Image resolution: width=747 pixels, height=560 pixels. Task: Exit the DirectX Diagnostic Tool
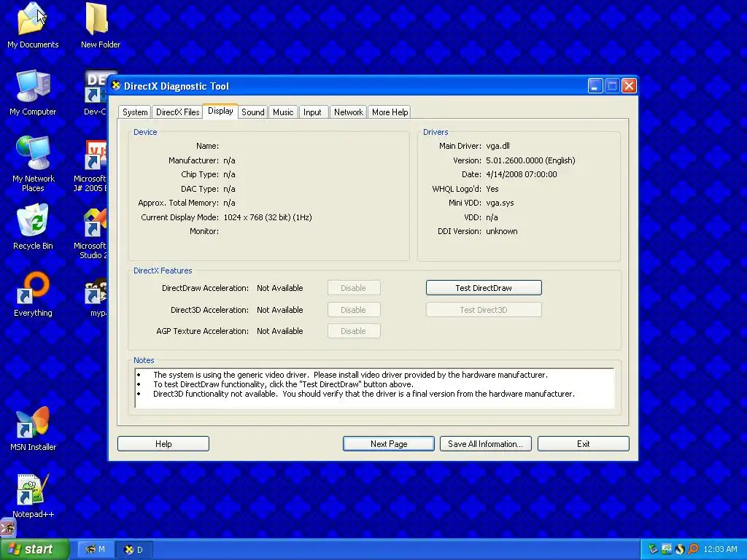point(583,444)
